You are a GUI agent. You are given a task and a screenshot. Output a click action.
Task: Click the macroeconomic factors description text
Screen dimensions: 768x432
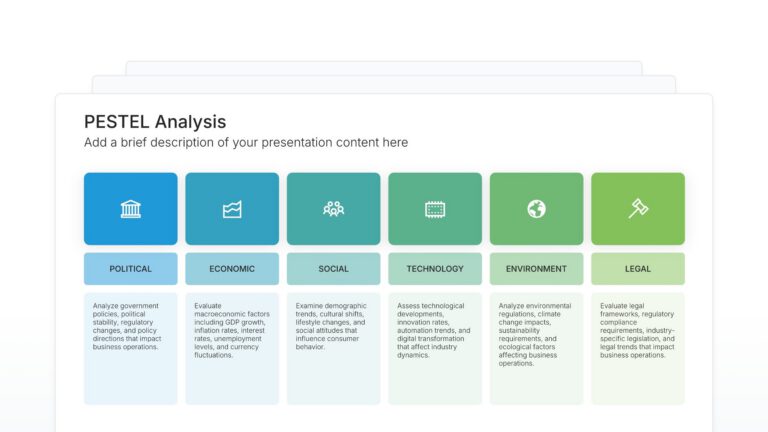click(231, 330)
